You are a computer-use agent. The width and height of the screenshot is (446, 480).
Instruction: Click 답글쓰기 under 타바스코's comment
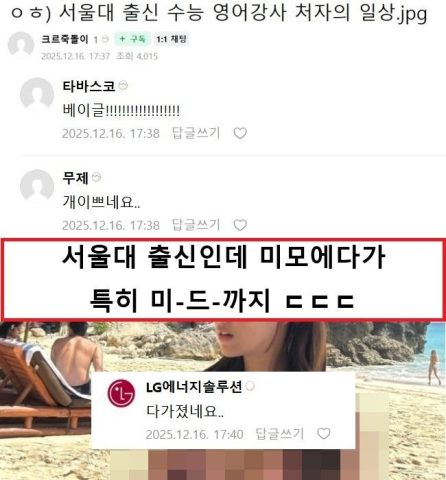pos(196,133)
